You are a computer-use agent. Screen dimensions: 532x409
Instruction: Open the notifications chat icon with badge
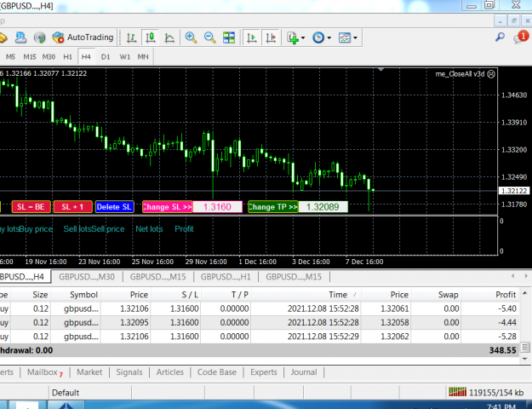point(521,37)
